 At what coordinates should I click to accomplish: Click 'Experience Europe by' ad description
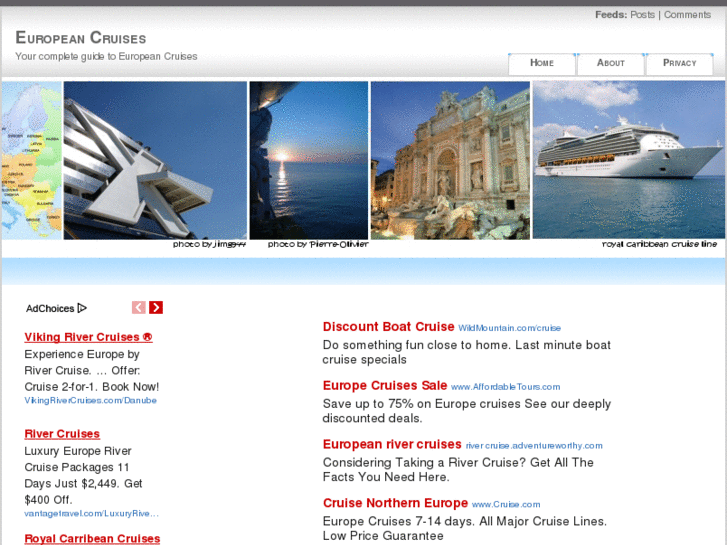click(82, 355)
